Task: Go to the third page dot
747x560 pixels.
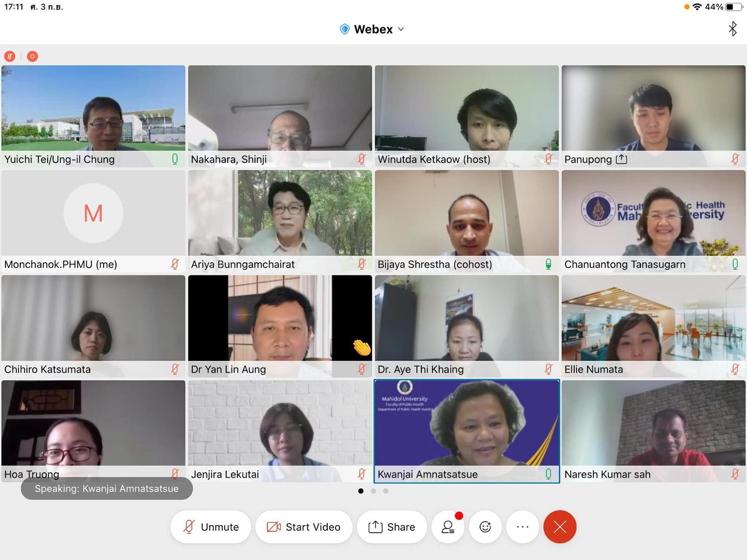Action: 385,491
